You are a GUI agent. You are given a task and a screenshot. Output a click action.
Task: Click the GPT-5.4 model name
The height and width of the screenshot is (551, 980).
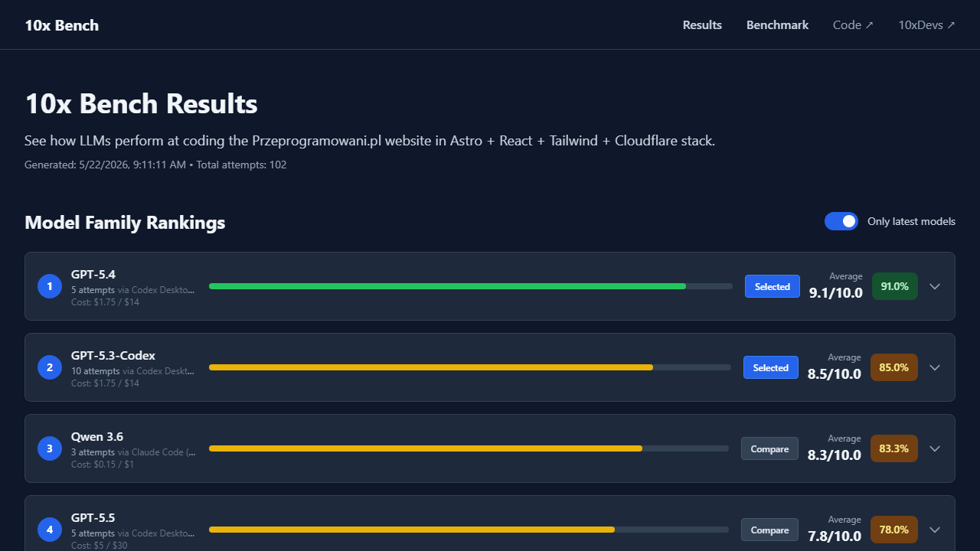93,274
